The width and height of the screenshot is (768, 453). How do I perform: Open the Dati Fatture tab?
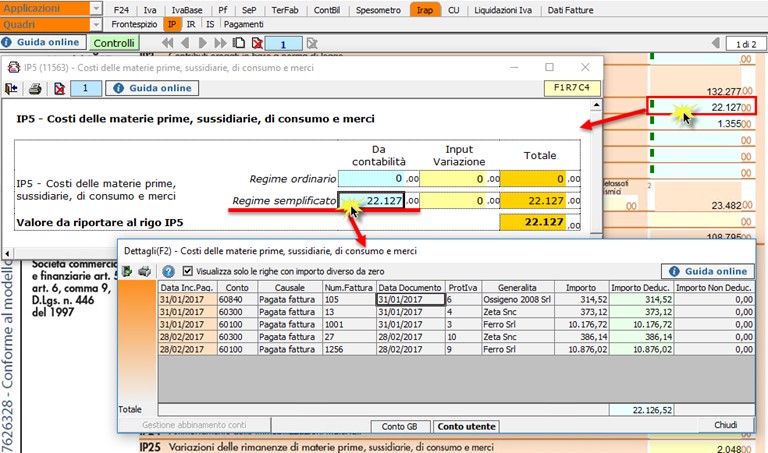click(x=570, y=10)
